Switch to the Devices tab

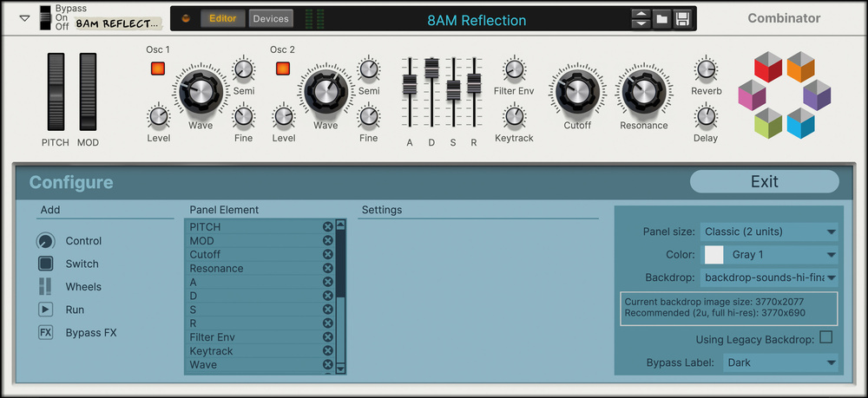click(x=271, y=18)
